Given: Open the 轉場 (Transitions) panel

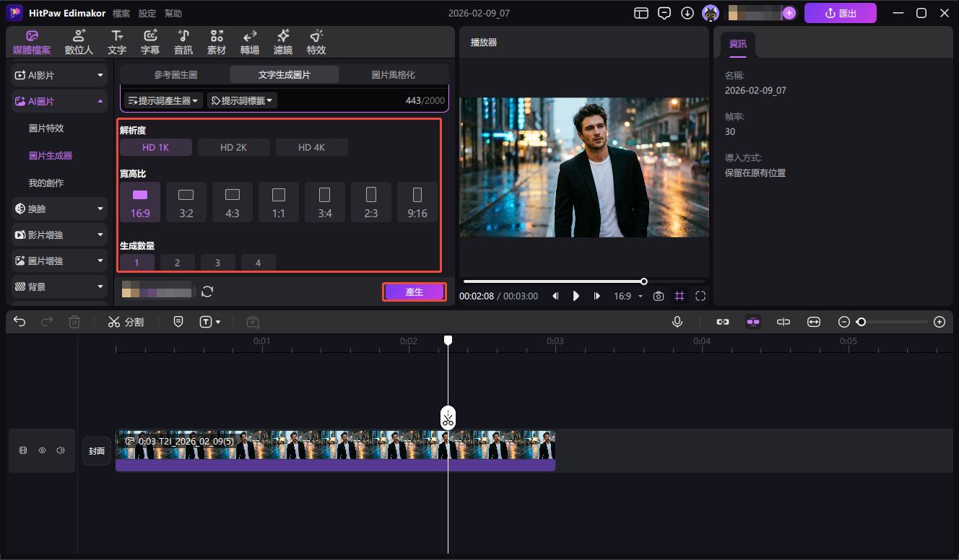Looking at the screenshot, I should tap(249, 41).
